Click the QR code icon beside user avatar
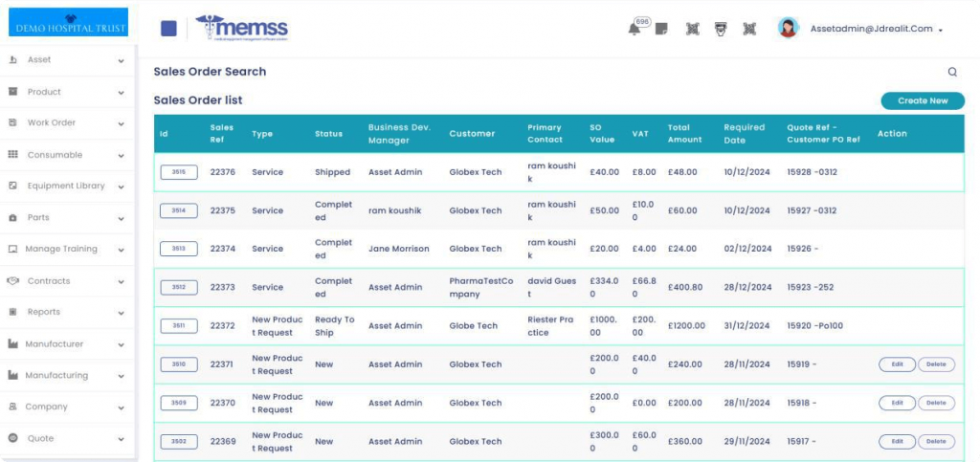The width and height of the screenshot is (980, 462). pyautogui.click(x=749, y=29)
